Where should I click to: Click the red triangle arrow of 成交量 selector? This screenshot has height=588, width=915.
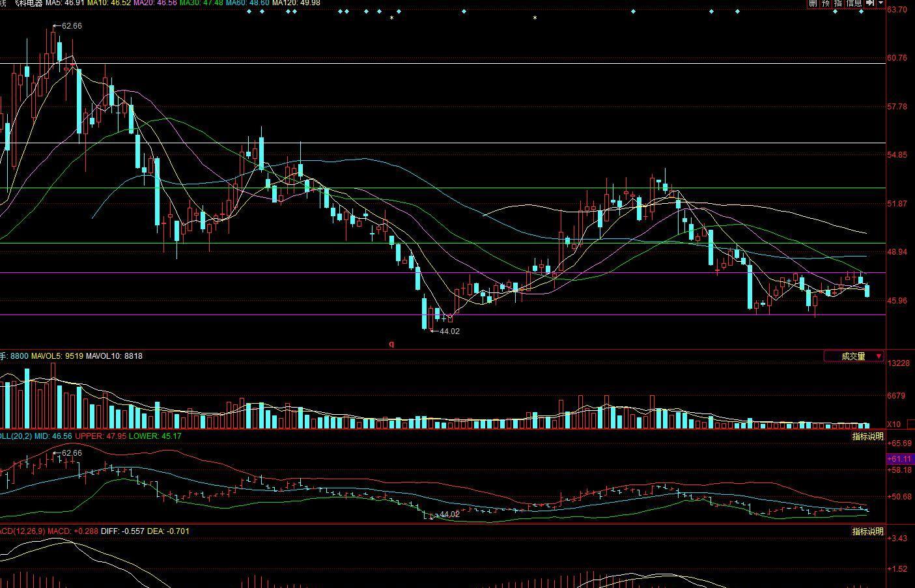pyautogui.click(x=879, y=356)
